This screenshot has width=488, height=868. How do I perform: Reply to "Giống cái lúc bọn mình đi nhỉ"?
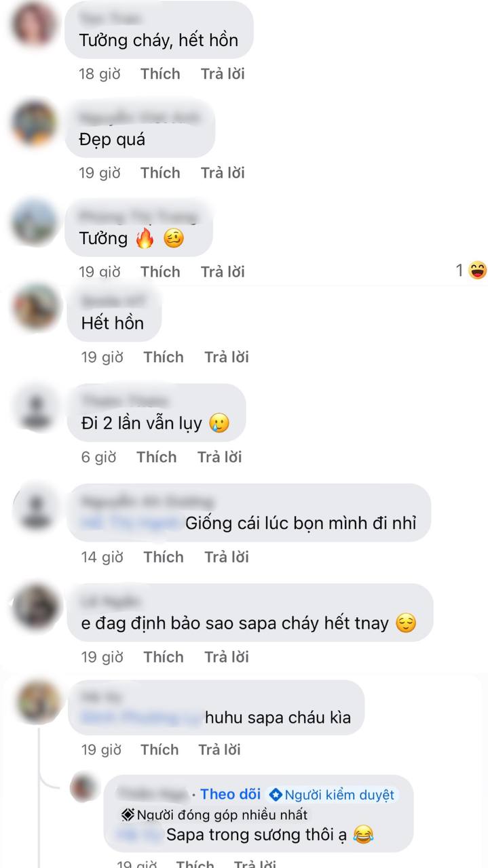(227, 557)
